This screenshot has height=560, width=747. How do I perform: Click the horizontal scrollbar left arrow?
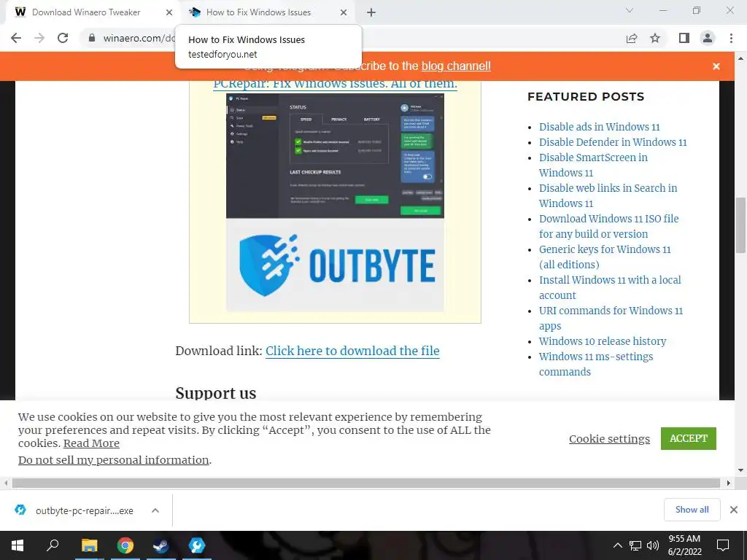click(x=5, y=483)
